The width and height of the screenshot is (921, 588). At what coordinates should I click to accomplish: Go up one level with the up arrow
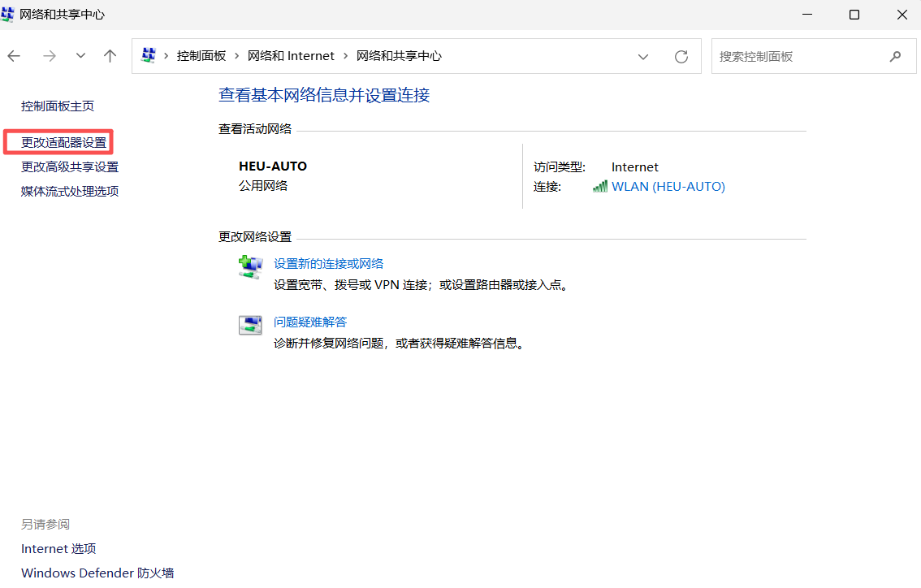[x=110, y=56]
